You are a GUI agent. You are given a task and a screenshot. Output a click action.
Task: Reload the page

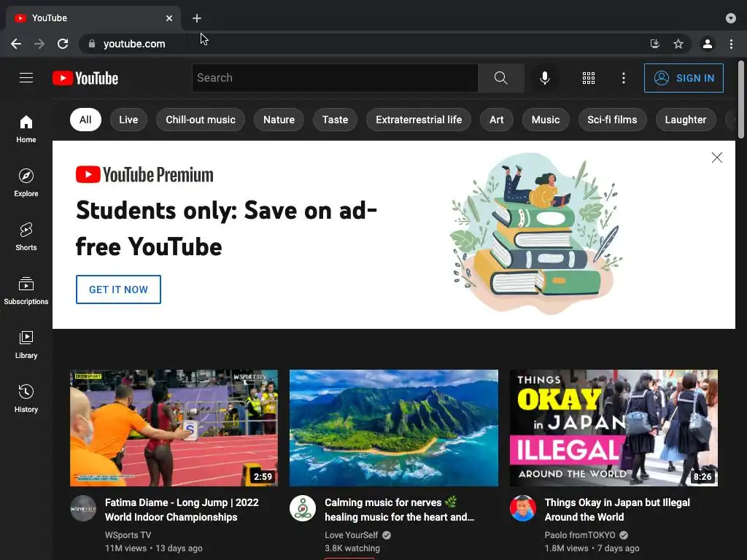point(63,44)
